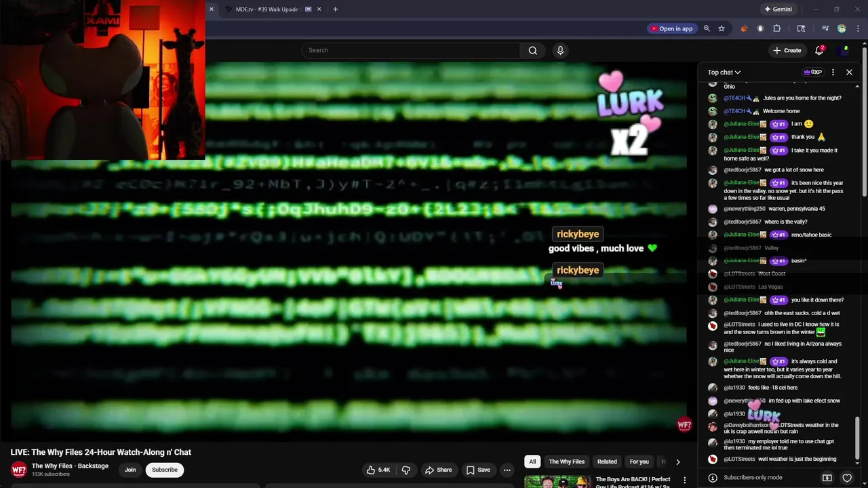The width and height of the screenshot is (868, 488).
Task: Click @la1930 'feels like -18 cel here'
Action: [x=760, y=388]
